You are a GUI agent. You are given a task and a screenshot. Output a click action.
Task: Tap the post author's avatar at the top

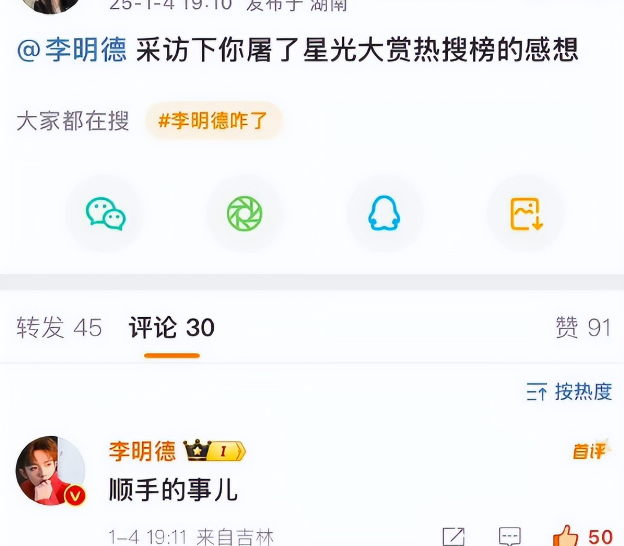51,4
